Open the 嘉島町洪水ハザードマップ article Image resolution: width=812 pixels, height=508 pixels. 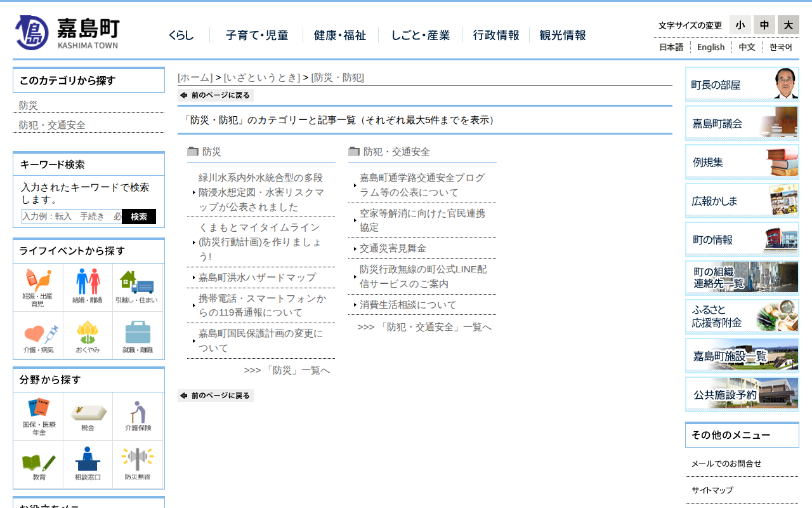pyautogui.click(x=257, y=277)
